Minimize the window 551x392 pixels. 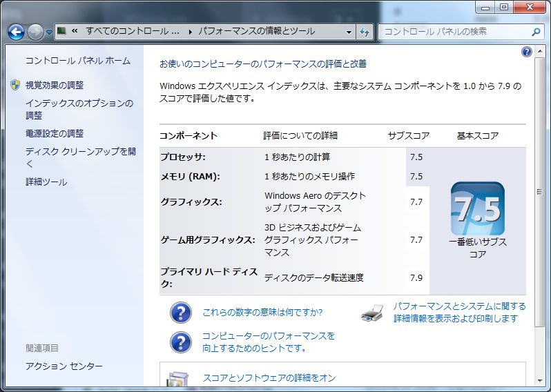click(485, 7)
